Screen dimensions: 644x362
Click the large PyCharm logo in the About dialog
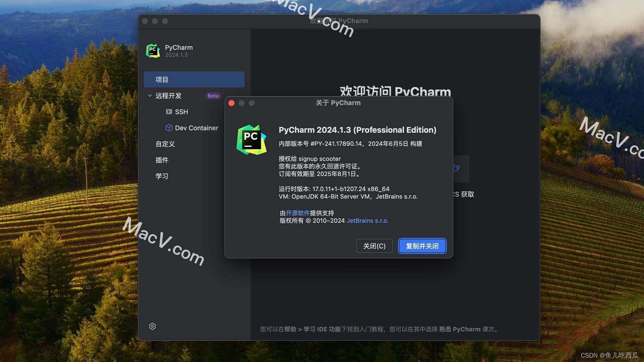[252, 139]
